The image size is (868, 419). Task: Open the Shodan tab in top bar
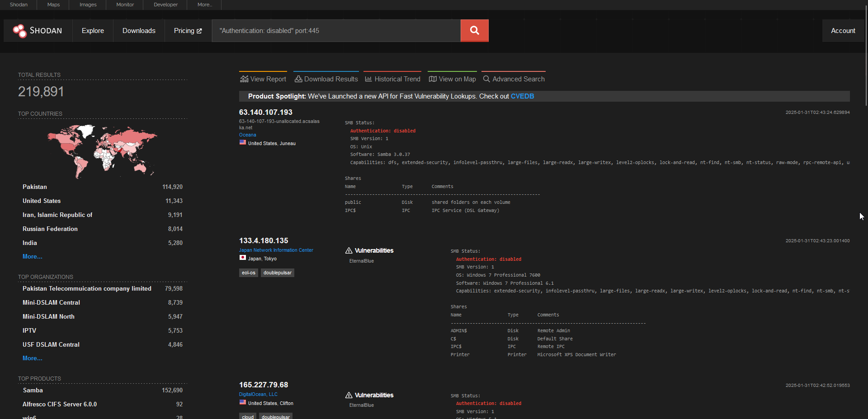coord(19,5)
